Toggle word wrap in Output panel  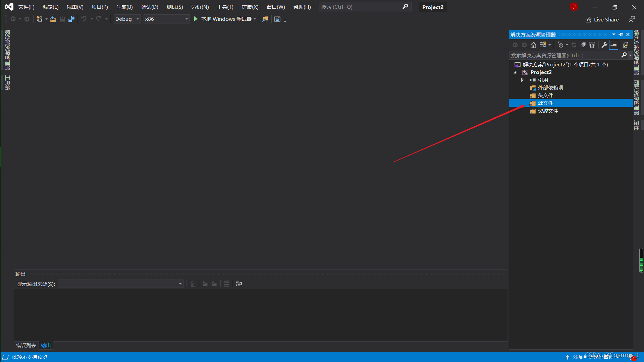pyautogui.click(x=238, y=284)
